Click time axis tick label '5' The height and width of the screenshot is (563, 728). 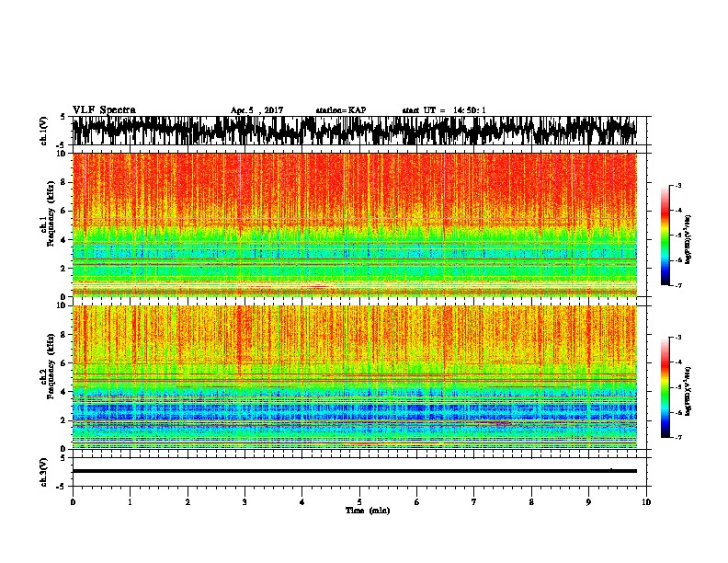(359, 502)
